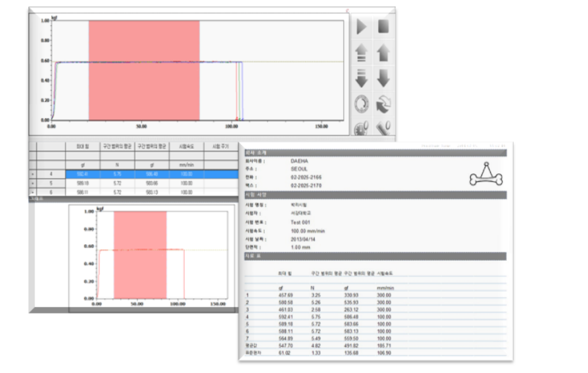Viewport: 588px width, 373px height.
Task: Click the fast-down arrow with stripes
Action: tap(361, 78)
